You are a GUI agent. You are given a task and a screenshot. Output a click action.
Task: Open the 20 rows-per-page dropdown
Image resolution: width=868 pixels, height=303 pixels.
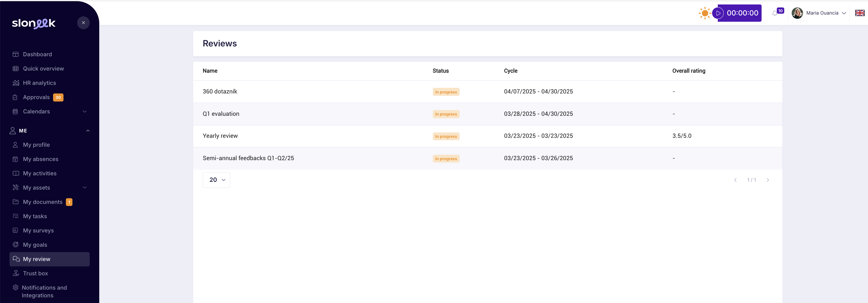[x=216, y=180]
